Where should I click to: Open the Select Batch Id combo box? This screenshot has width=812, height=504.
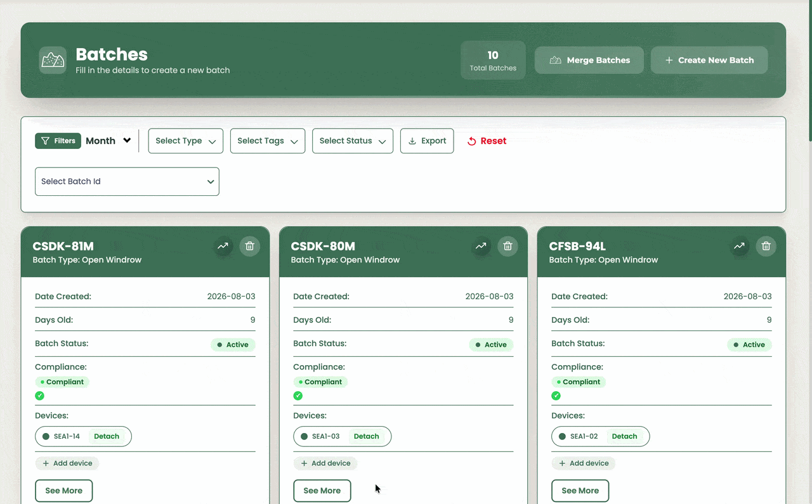127,181
